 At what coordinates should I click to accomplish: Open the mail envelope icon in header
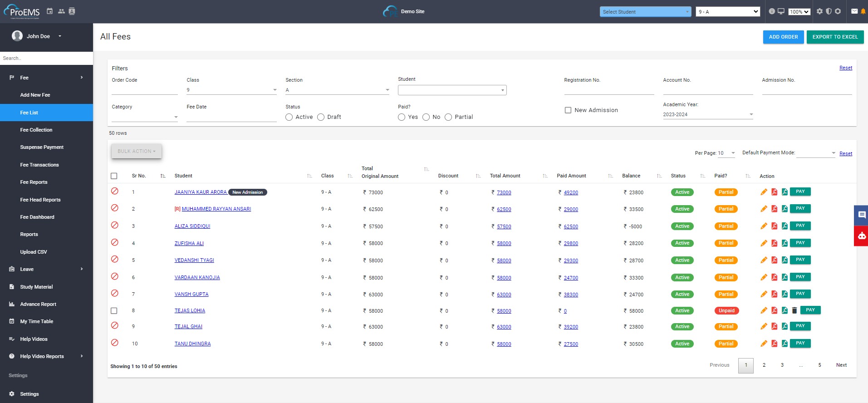tap(854, 11)
